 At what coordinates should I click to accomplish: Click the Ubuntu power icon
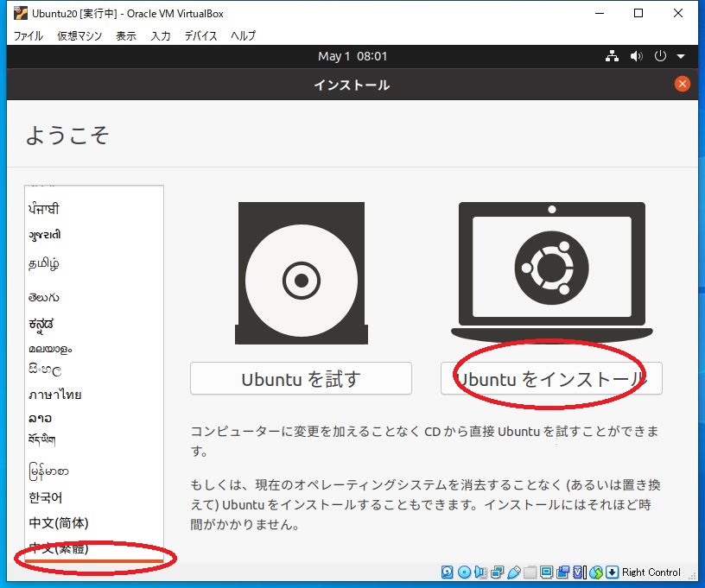point(660,56)
